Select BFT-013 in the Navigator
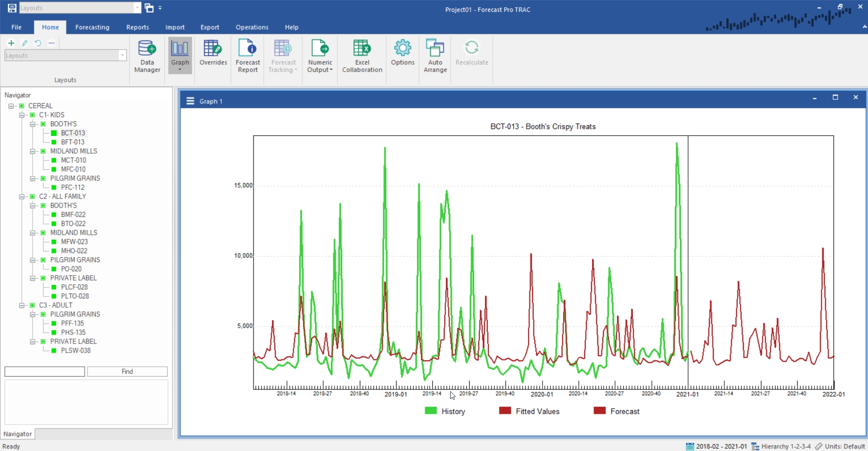This screenshot has width=868, height=451. pos(73,142)
